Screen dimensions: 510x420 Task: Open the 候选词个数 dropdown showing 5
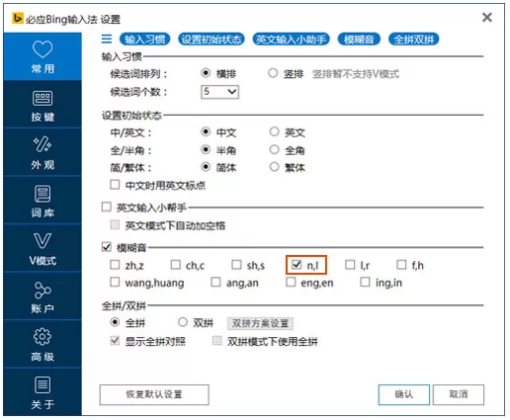pos(219,92)
